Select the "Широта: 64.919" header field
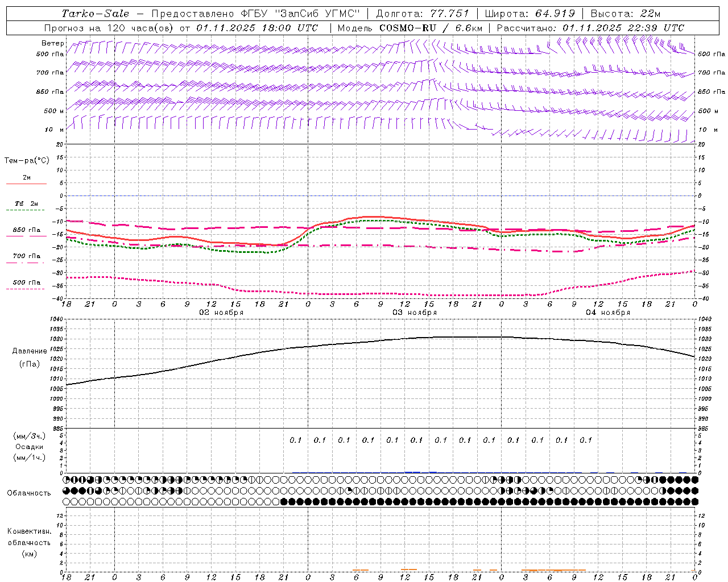Image resolution: width=728 pixels, height=582 pixels. (530, 14)
